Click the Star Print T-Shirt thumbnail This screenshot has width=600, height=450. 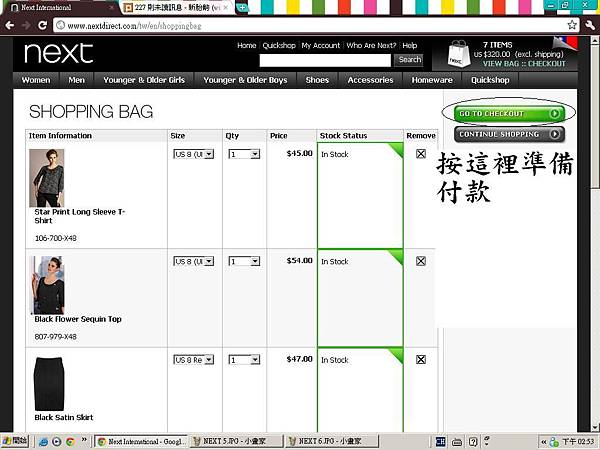(x=47, y=178)
